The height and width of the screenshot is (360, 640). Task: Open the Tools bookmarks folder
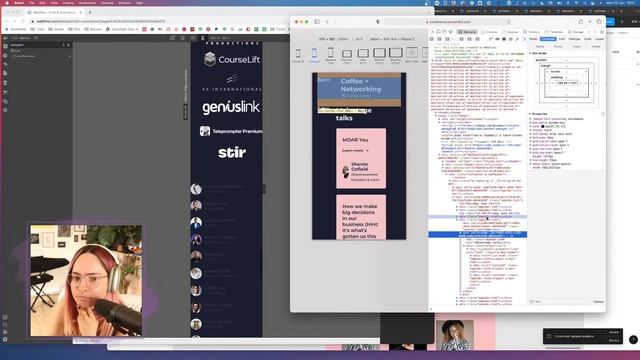(38, 29)
